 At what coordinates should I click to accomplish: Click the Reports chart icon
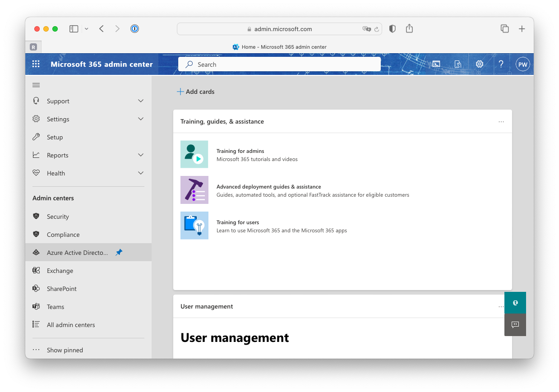point(36,155)
